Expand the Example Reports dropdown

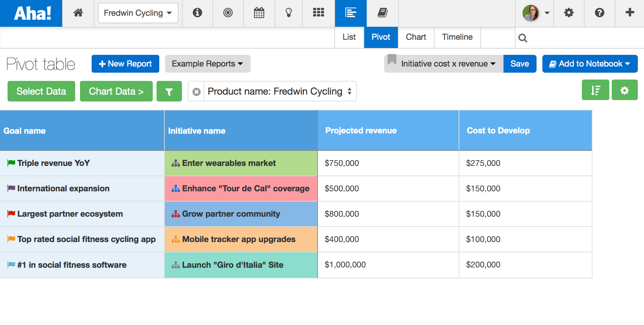207,64
